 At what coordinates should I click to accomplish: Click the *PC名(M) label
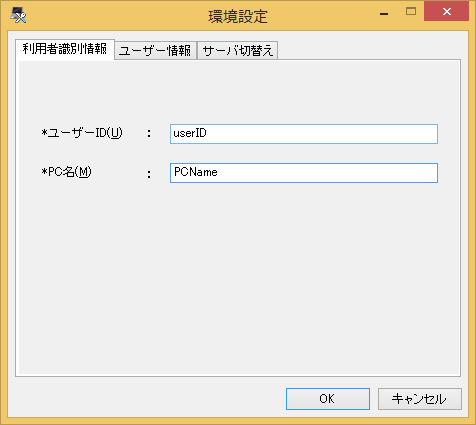click(x=66, y=172)
